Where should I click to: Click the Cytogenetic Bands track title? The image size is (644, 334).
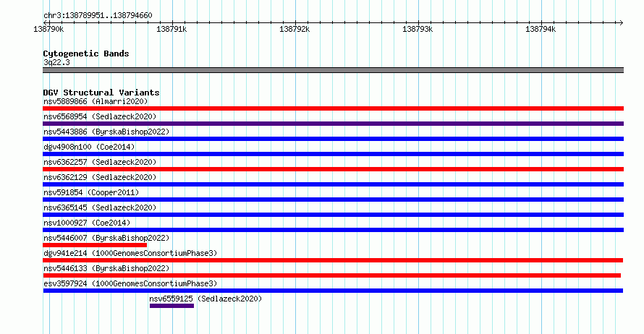[x=86, y=53]
